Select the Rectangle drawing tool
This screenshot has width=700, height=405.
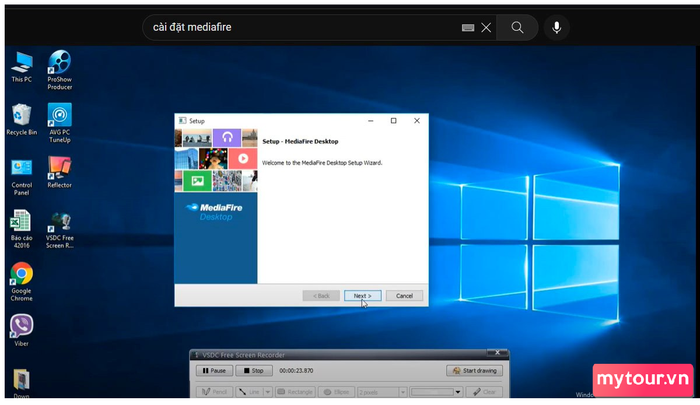[x=295, y=392]
